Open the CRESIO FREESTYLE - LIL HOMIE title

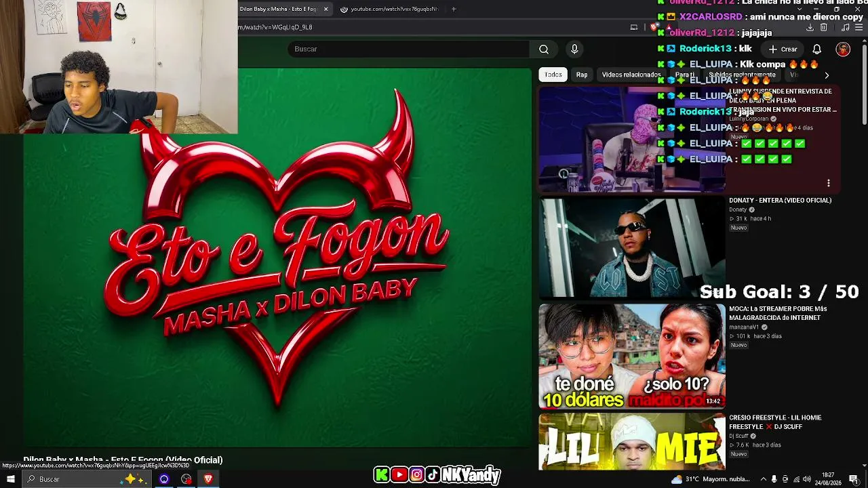click(x=775, y=422)
